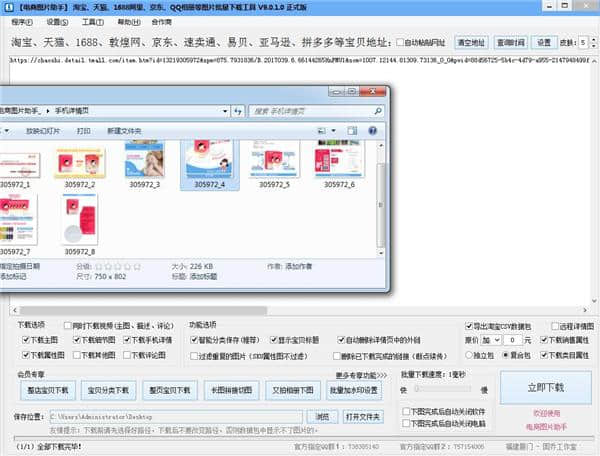Screen dimensions: 600x456
Task: Click slideshow button in Explorer toolbar
Action: point(42,131)
